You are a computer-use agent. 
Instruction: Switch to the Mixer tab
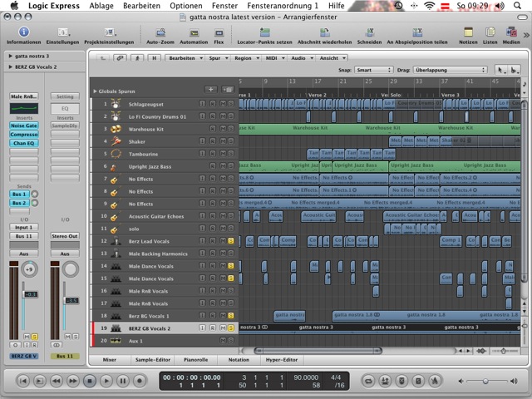110,360
